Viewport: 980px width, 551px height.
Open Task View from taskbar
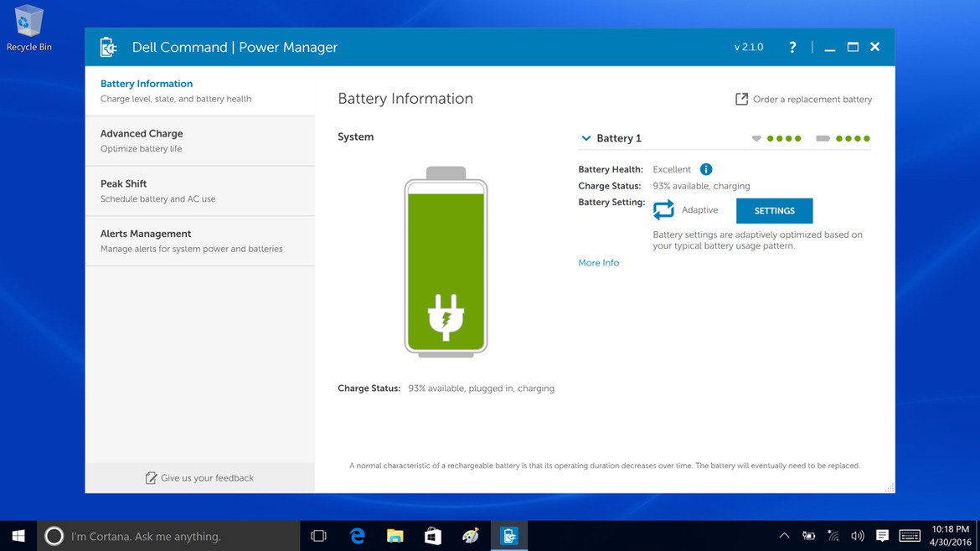[319, 536]
